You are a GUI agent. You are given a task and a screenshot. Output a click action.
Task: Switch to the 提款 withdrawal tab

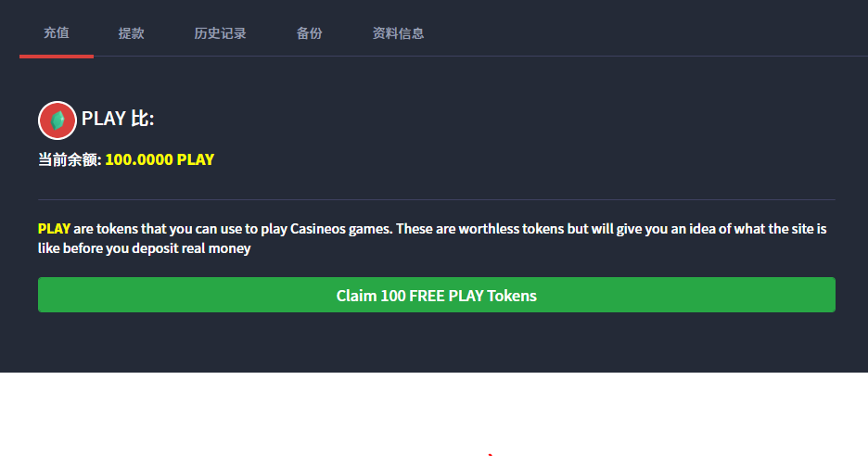131,33
